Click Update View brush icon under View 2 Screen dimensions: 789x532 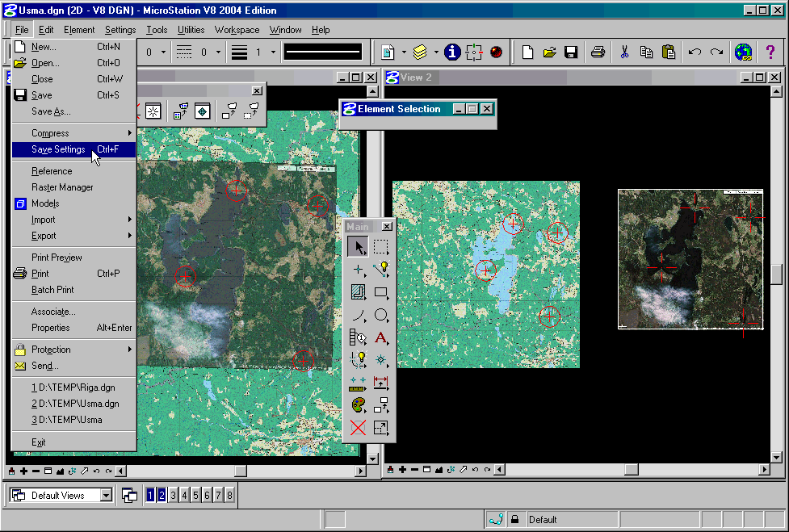[x=391, y=470]
